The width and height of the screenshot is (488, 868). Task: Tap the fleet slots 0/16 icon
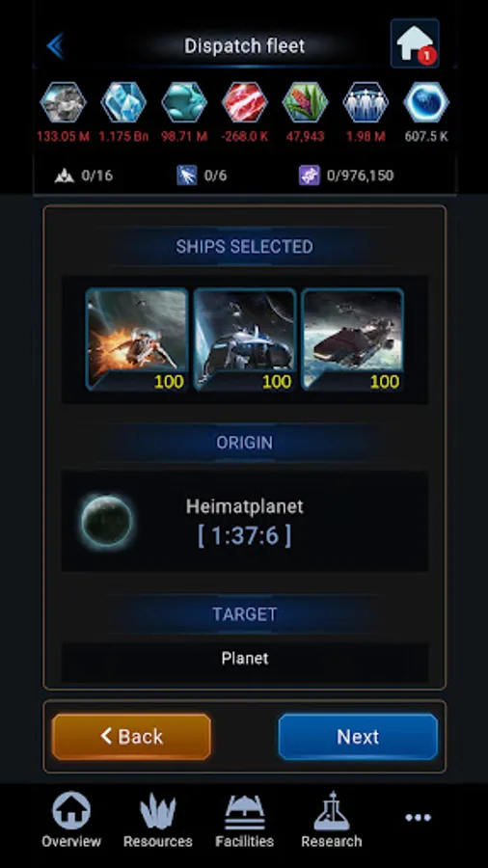(x=65, y=176)
